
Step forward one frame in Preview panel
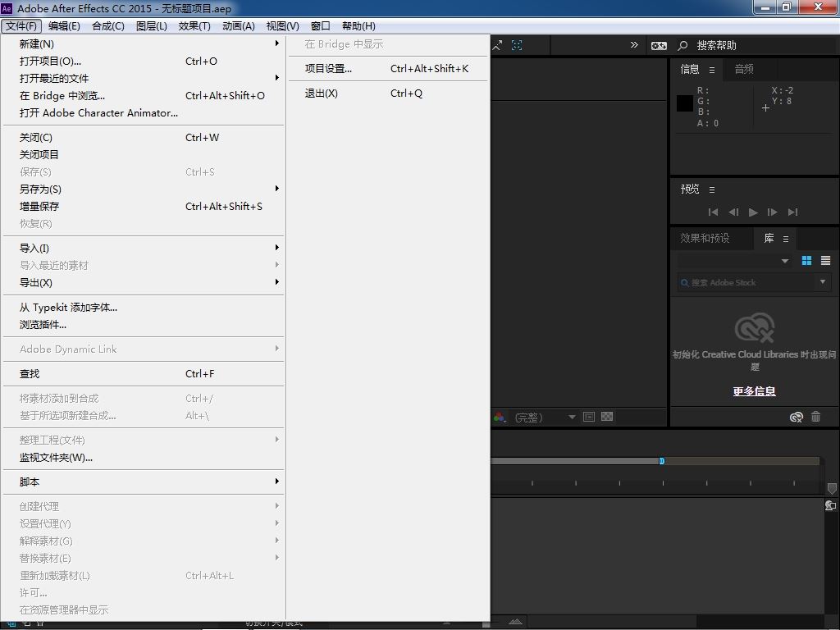773,212
